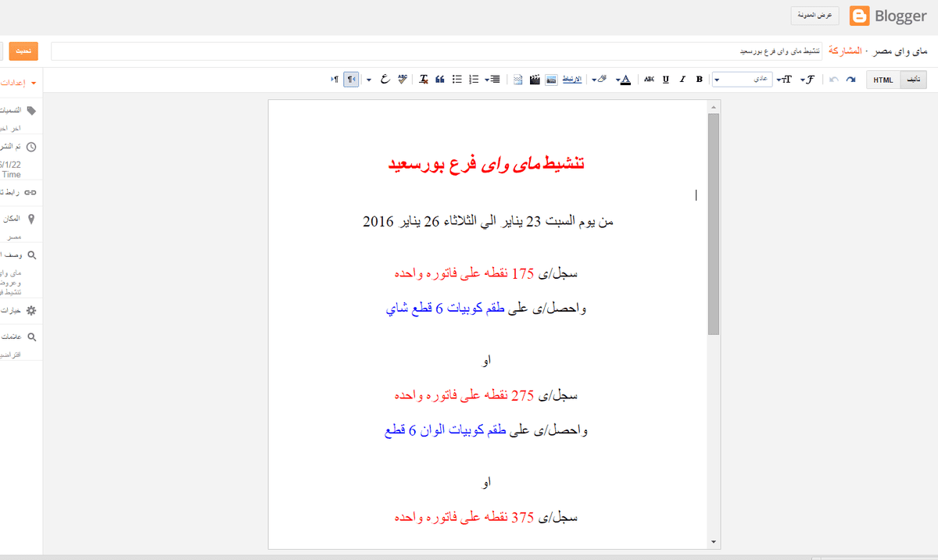Image resolution: width=938 pixels, height=560 pixels.
Task: Toggle numbered list formatting
Action: 474,79
